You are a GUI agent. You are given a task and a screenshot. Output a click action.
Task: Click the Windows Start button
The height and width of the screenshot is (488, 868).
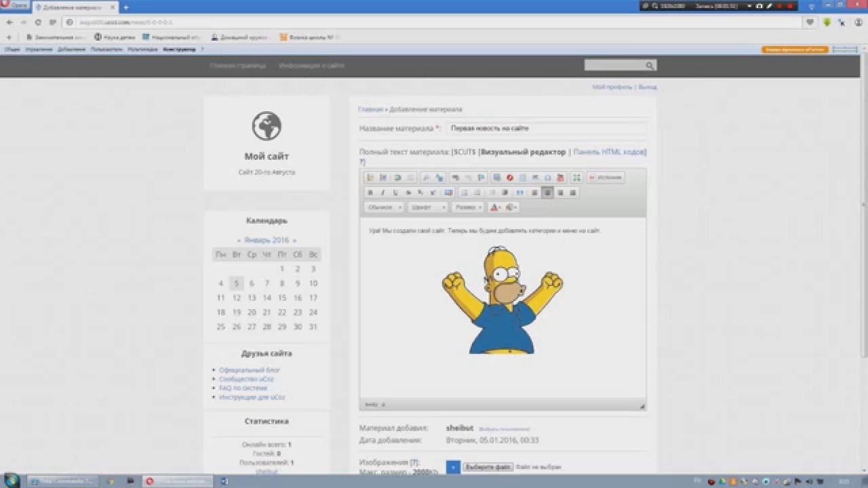[11, 481]
